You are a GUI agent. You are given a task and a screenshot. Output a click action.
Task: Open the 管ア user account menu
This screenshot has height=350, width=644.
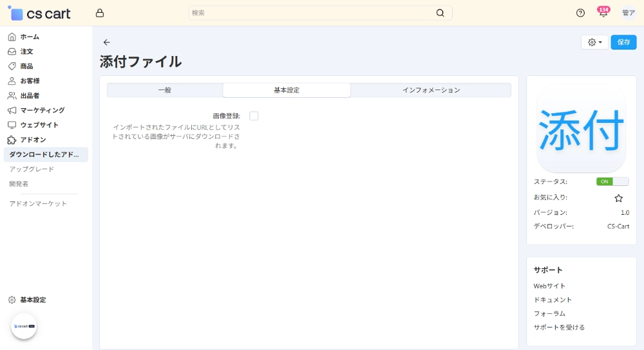tap(628, 13)
